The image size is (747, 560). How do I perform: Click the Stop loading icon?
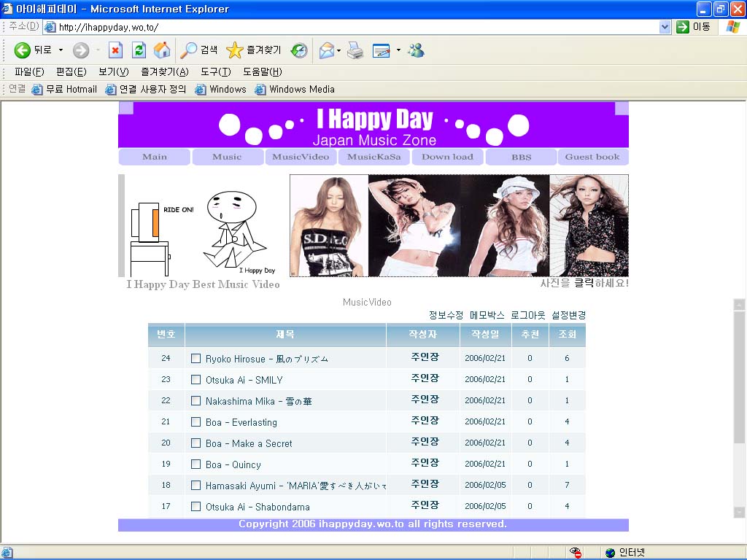(x=115, y=50)
